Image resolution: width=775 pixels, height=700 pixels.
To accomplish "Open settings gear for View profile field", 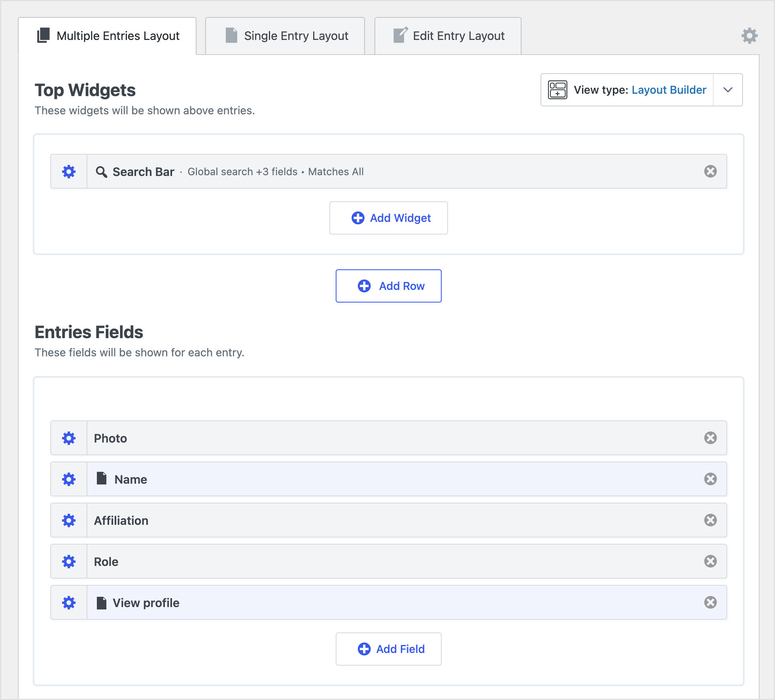I will (69, 603).
